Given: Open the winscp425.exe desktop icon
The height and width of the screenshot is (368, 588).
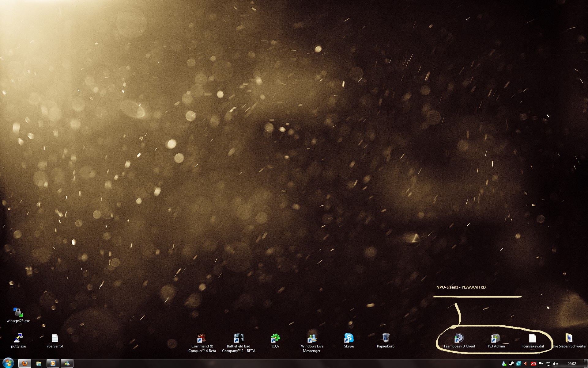Looking at the screenshot, I should pos(18,312).
